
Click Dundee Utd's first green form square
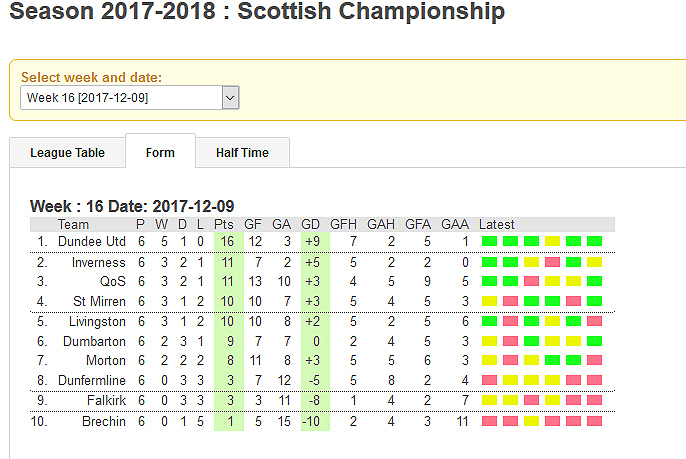(490, 241)
